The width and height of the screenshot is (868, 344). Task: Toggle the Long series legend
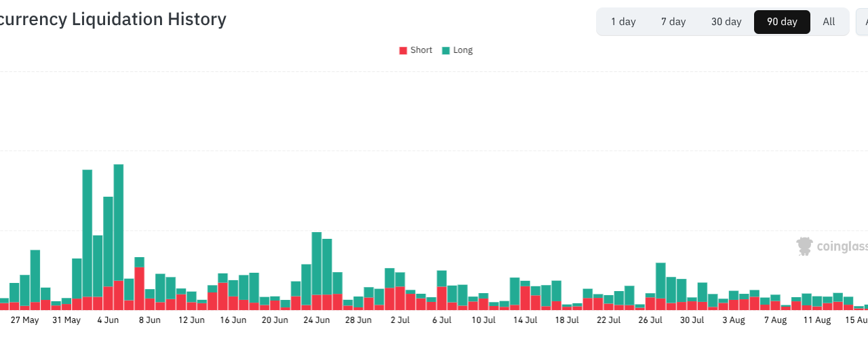point(457,50)
